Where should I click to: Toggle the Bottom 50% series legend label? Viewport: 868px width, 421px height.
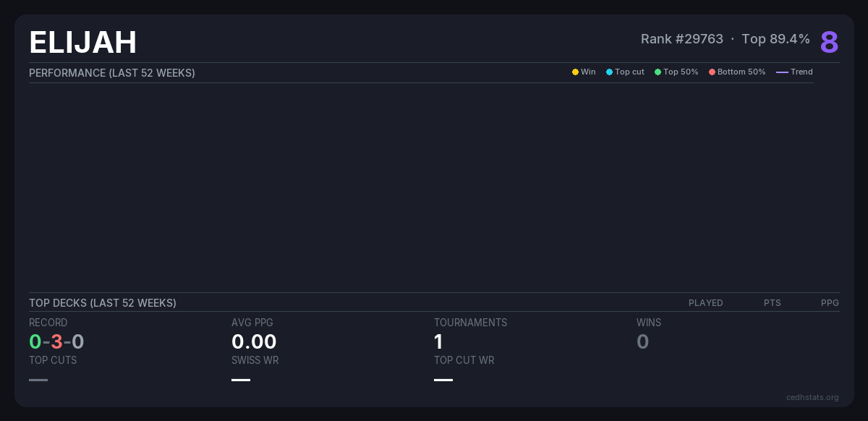[x=741, y=72]
